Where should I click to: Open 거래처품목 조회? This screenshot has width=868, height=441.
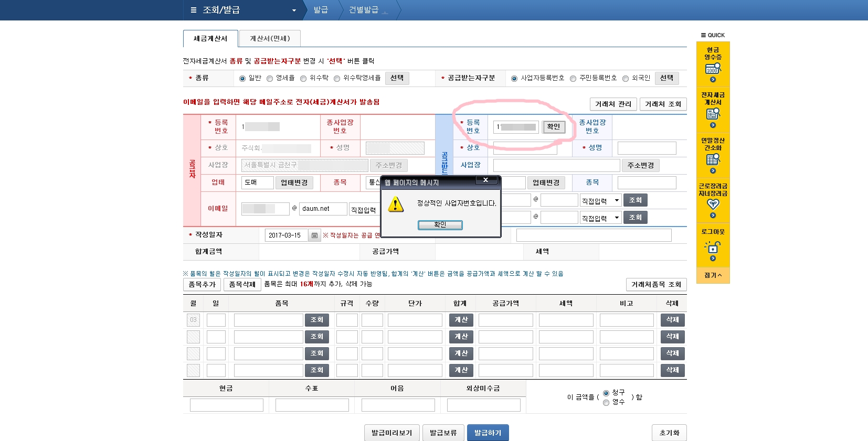tap(656, 285)
